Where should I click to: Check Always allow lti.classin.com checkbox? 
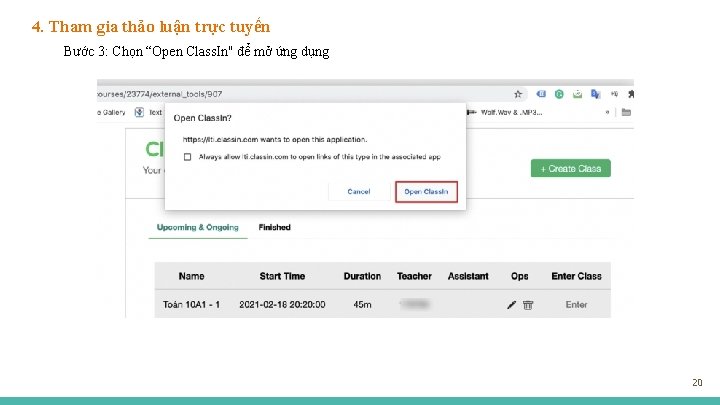pyautogui.click(x=187, y=157)
